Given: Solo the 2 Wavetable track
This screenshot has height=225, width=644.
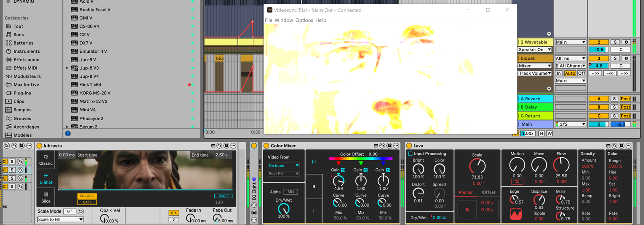Looking at the screenshot, I should tap(615, 42).
